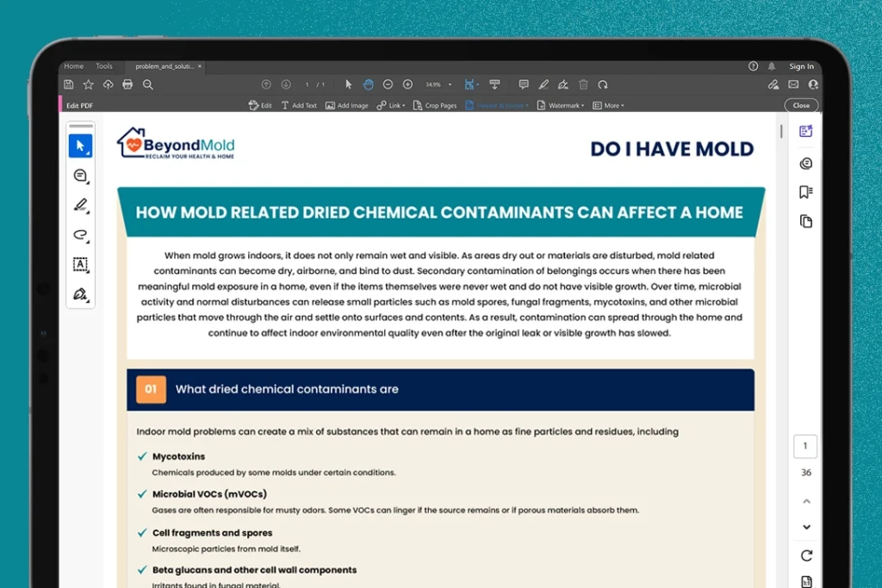Image resolution: width=882 pixels, height=588 pixels.
Task: Open the Help question mark icon
Action: [x=753, y=66]
